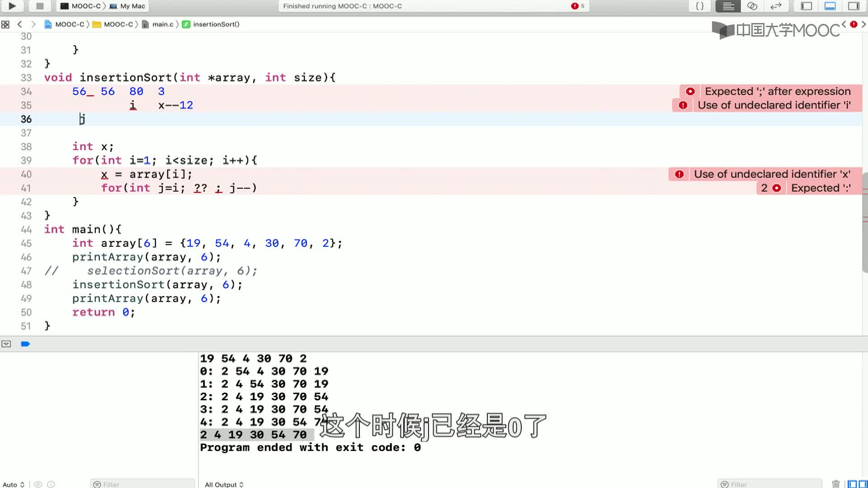Select the Use of undeclared identifier 'x' message
Screen dimensions: 868x488
click(x=772, y=174)
